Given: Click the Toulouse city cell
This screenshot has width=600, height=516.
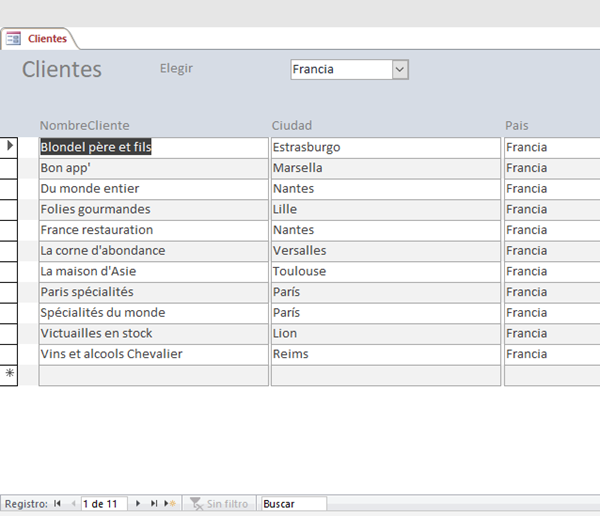Looking at the screenshot, I should pyautogui.click(x=385, y=271).
